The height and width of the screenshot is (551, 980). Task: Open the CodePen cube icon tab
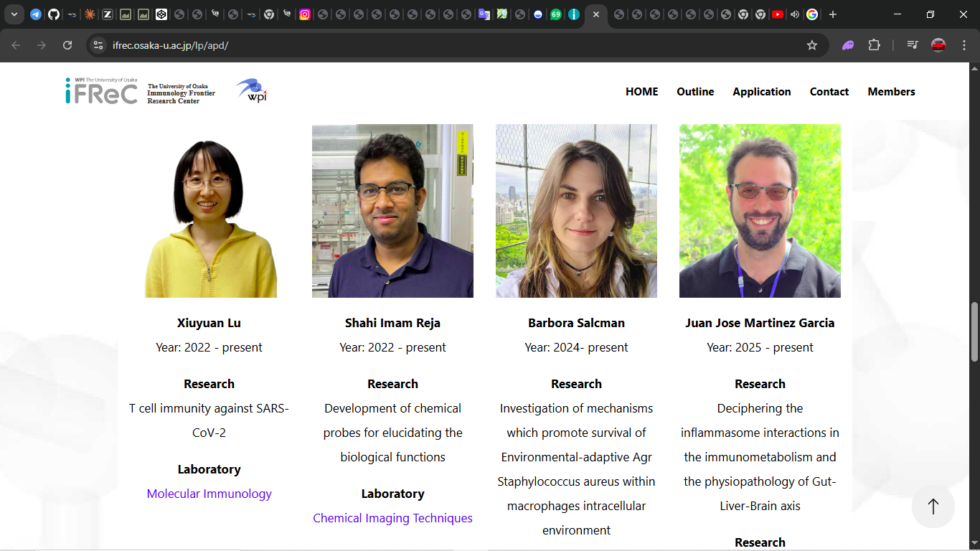[x=161, y=14]
